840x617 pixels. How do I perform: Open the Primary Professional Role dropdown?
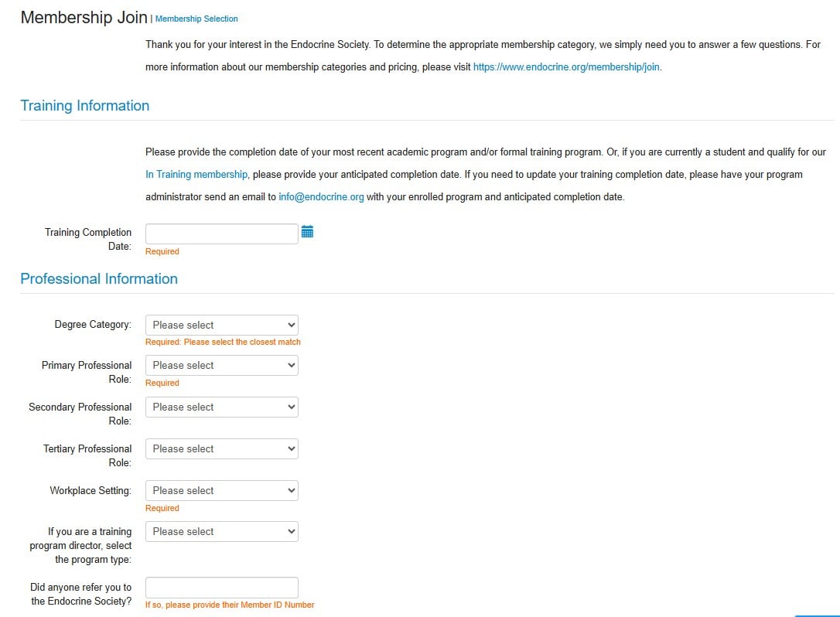(221, 365)
